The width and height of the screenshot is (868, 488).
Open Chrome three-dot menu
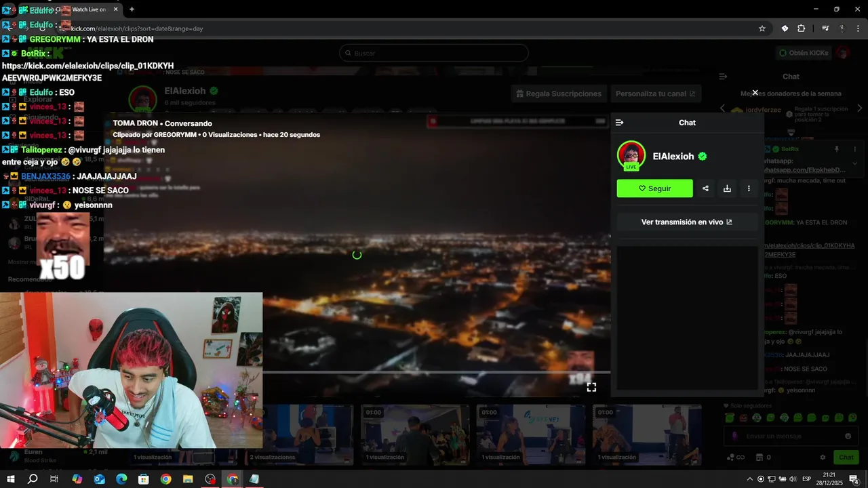858,28
